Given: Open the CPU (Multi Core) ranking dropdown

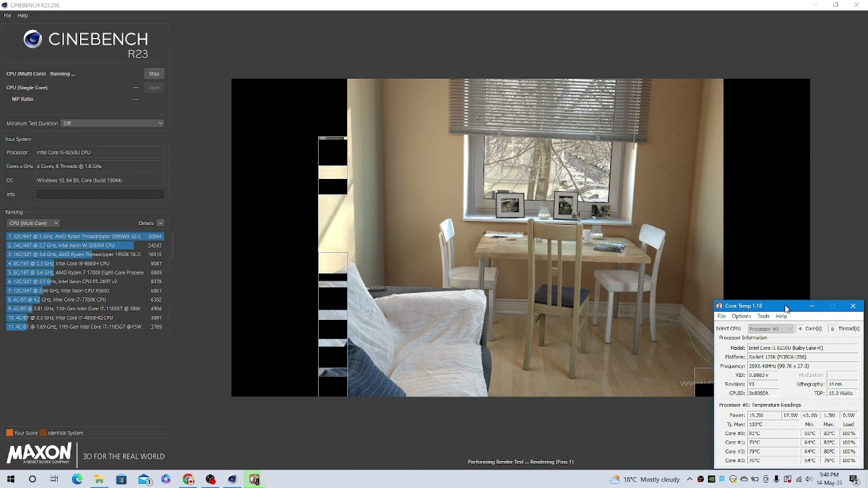Looking at the screenshot, I should coord(33,223).
